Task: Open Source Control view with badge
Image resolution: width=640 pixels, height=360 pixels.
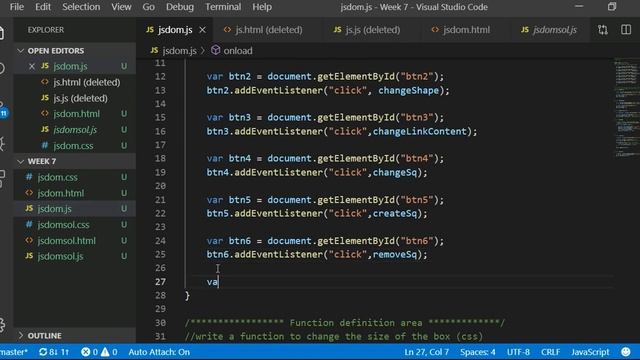Action: 3,109
